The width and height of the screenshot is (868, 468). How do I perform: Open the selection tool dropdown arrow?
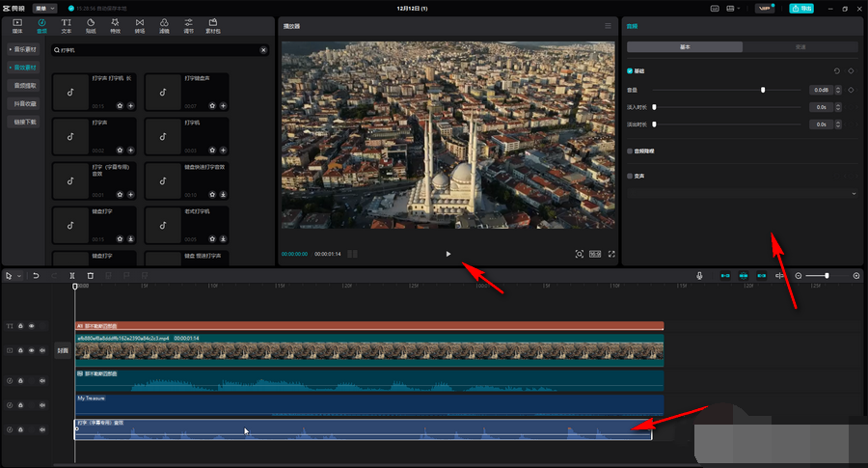pos(19,276)
